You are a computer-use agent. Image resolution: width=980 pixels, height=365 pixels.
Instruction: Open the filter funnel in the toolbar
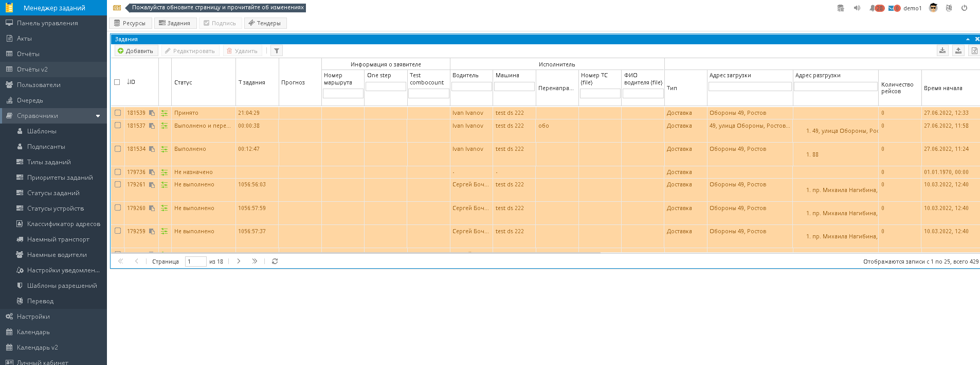(277, 51)
